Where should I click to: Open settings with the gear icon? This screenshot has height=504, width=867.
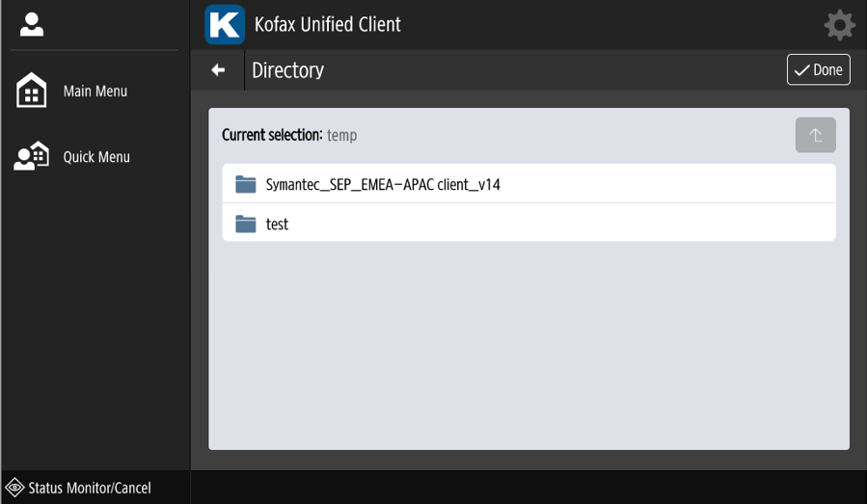pyautogui.click(x=840, y=25)
